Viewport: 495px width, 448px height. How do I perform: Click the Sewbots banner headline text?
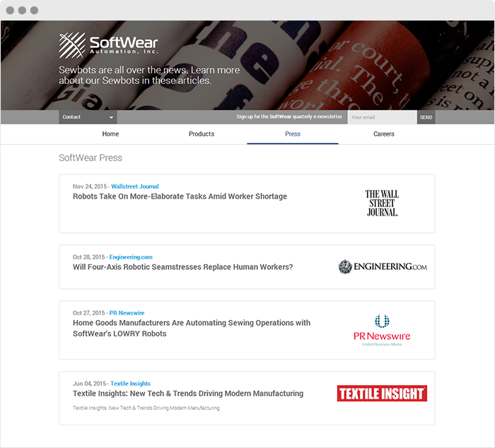click(x=149, y=75)
